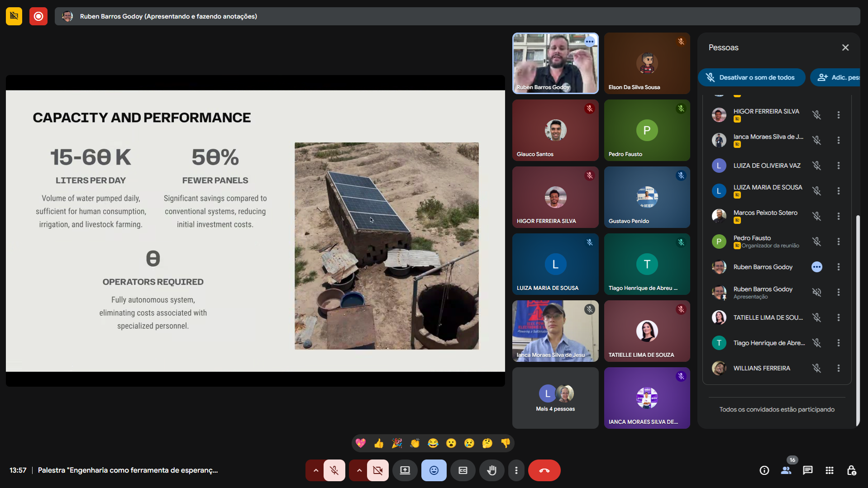
Task: Click the raise hand button
Action: (x=491, y=470)
